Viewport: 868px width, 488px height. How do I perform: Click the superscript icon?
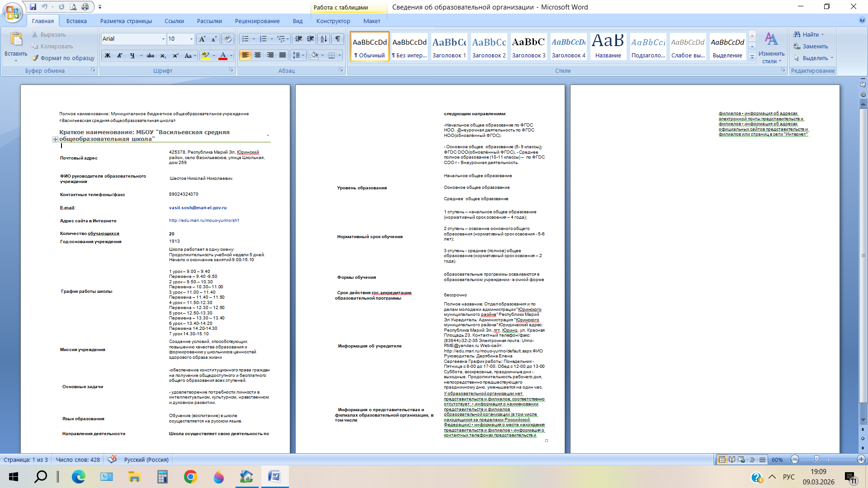click(x=175, y=56)
